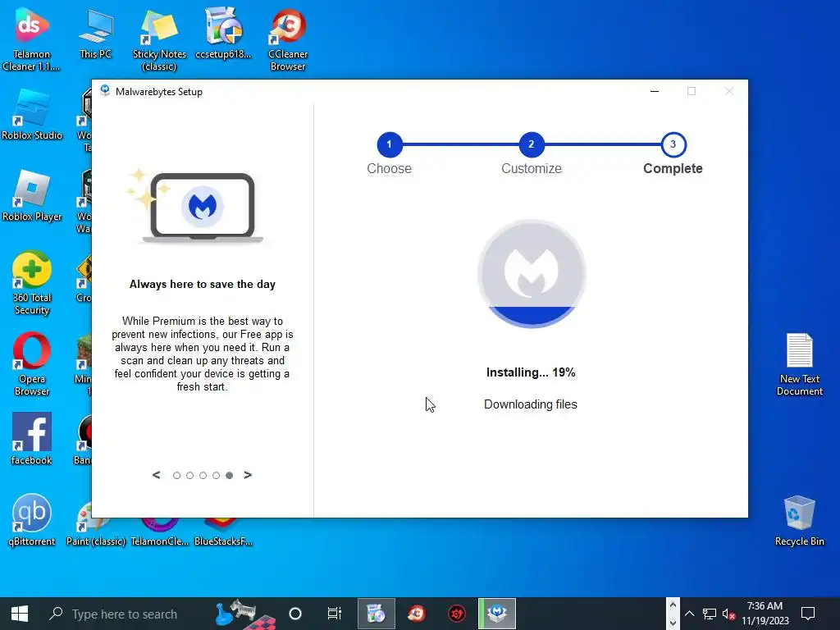
Task: Click the search highlight zebra image
Action: [245, 614]
